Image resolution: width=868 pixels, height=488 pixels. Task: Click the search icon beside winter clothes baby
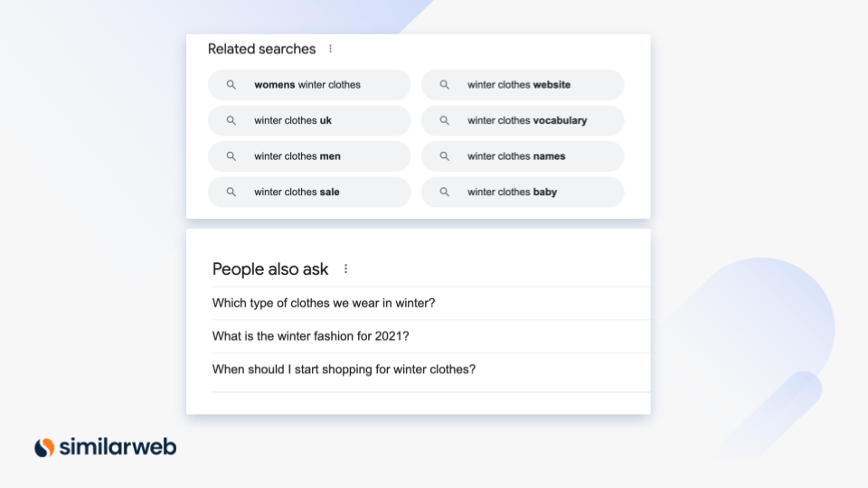[444, 192]
